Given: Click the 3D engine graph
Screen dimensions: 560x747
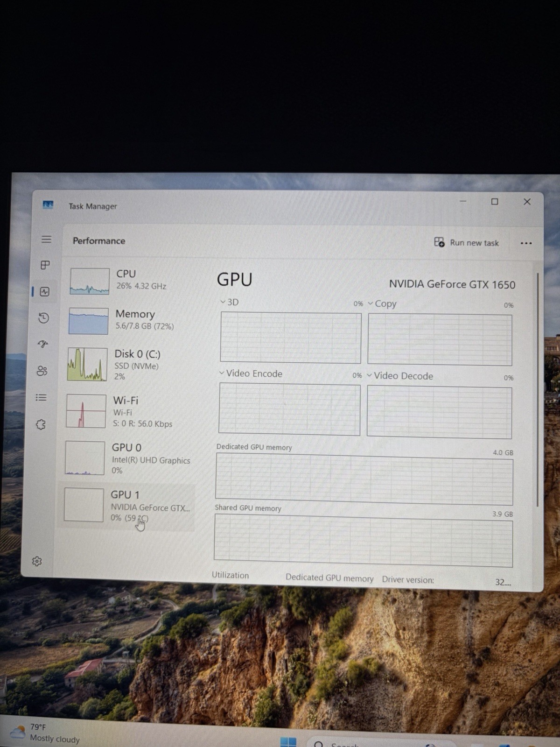Looking at the screenshot, I should pos(290,338).
